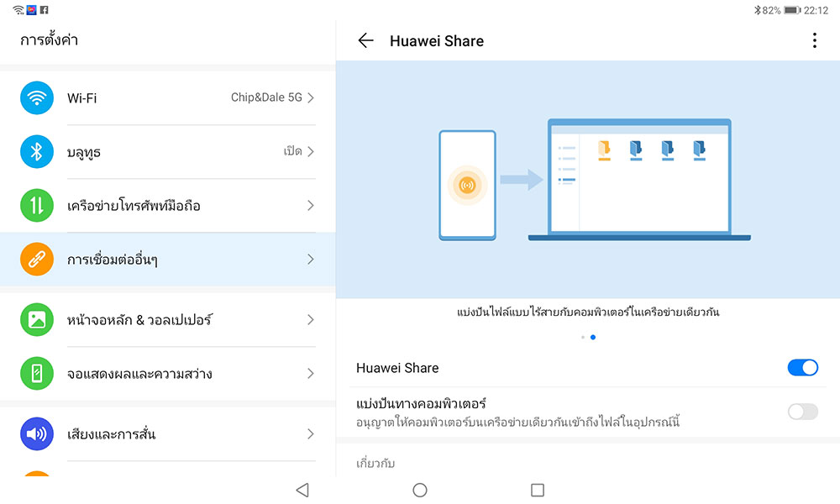
Task: Tap the Wi-Fi settings icon
Action: click(x=36, y=98)
